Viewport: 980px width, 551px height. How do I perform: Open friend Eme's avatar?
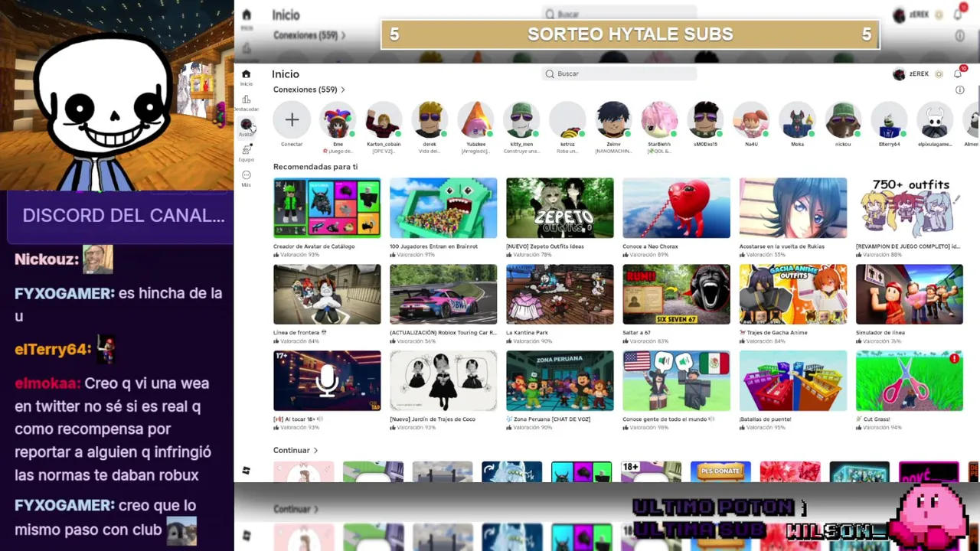pos(338,119)
